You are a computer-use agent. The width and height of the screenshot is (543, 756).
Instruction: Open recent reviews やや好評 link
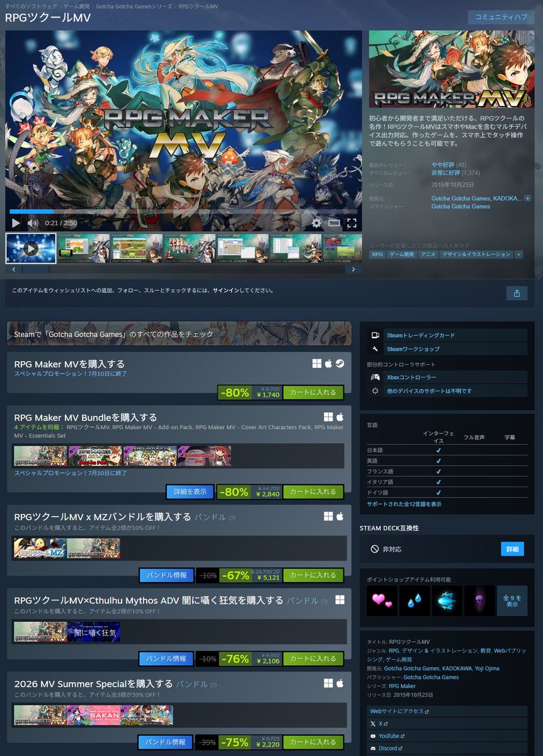coord(443,164)
